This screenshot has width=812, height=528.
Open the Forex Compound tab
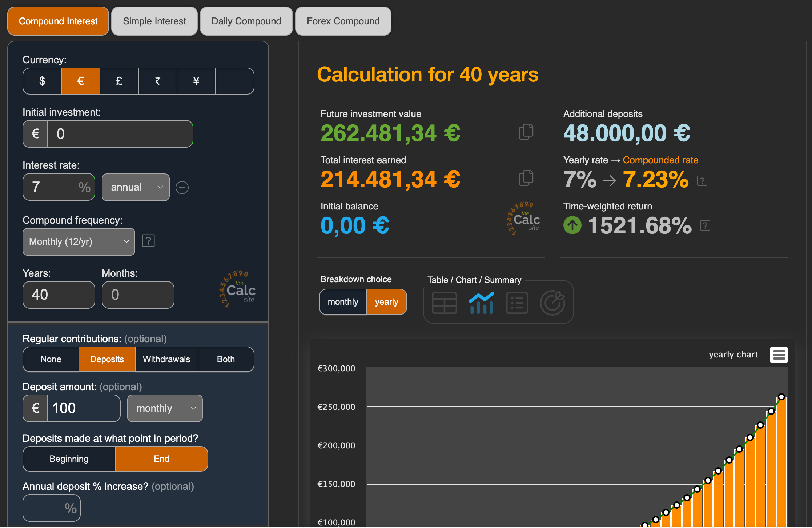coord(343,21)
